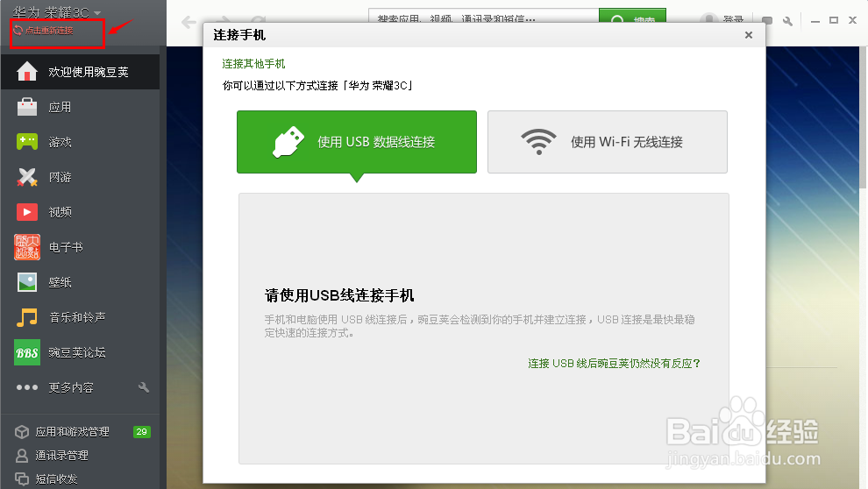Click the green gamepad 游戏 icon
The image size is (868, 489).
26,142
